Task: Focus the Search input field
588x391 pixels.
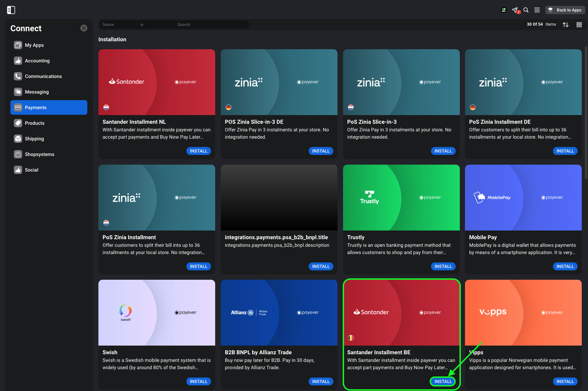Action: pyautogui.click(x=211, y=25)
